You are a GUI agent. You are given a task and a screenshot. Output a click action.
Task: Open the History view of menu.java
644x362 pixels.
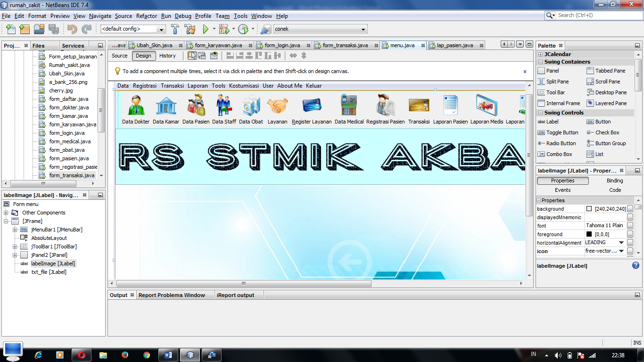(168, 56)
